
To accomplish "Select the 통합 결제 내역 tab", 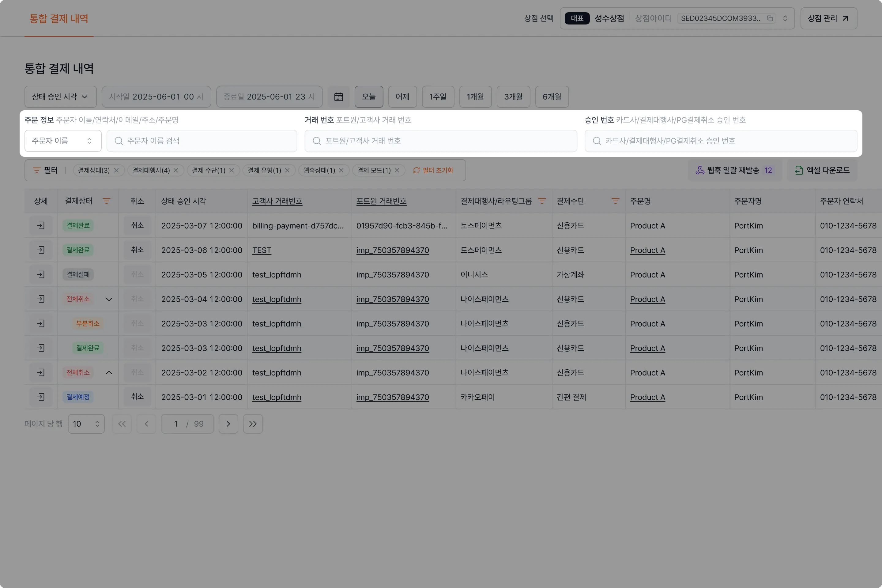I will tap(59, 18).
